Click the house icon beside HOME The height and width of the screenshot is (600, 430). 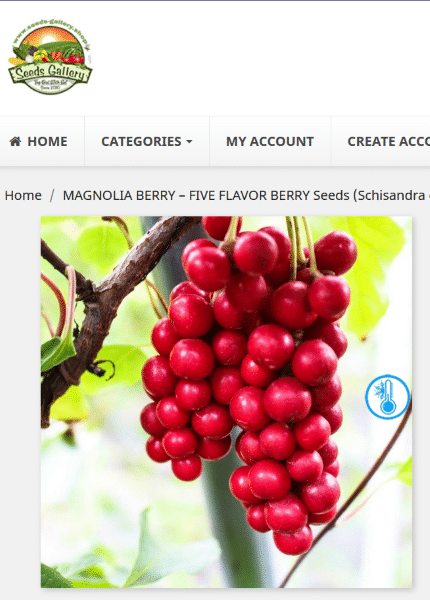pyautogui.click(x=15, y=141)
